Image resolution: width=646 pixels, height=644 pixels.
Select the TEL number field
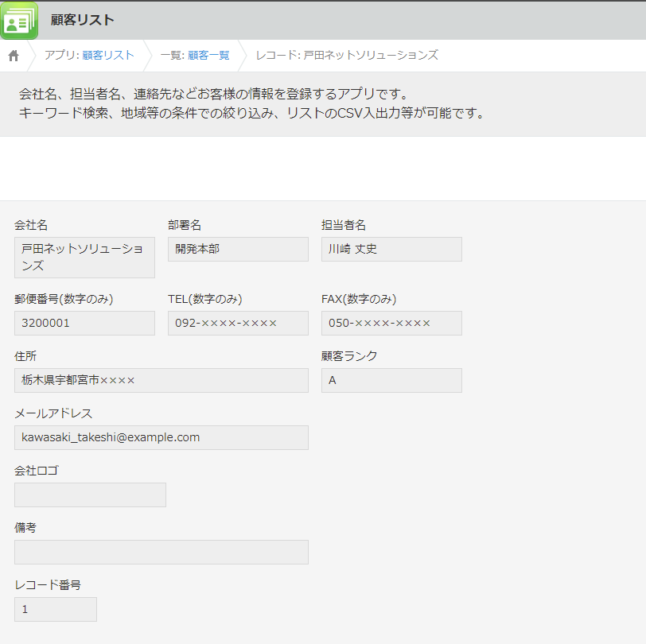tap(237, 323)
